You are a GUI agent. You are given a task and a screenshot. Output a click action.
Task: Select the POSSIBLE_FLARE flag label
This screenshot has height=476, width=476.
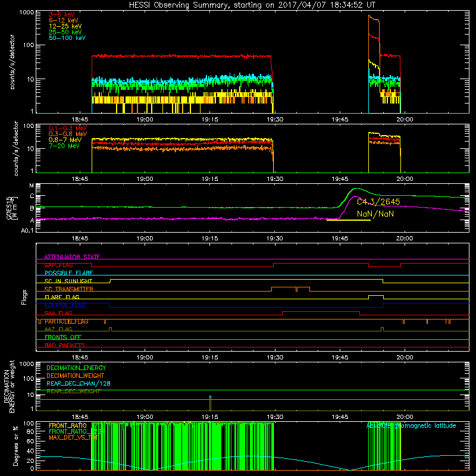[x=68, y=273]
